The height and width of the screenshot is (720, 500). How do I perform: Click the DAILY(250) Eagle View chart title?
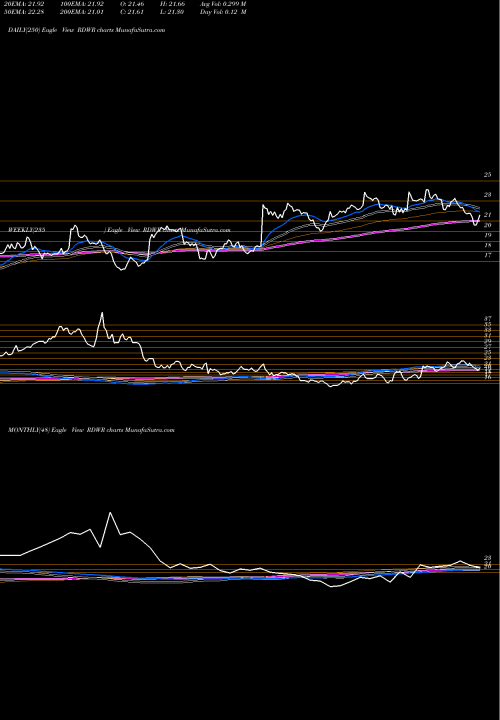[x=86, y=30]
